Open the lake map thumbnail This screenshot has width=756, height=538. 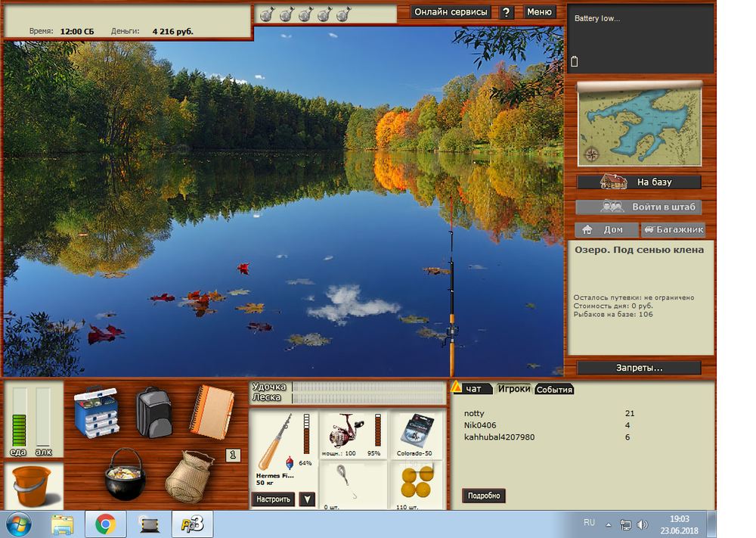click(x=640, y=123)
